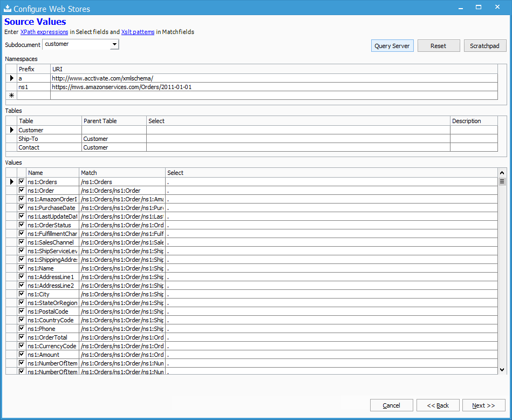
Task: Select the ns1:AddressLine2 name cell
Action: click(x=52, y=286)
